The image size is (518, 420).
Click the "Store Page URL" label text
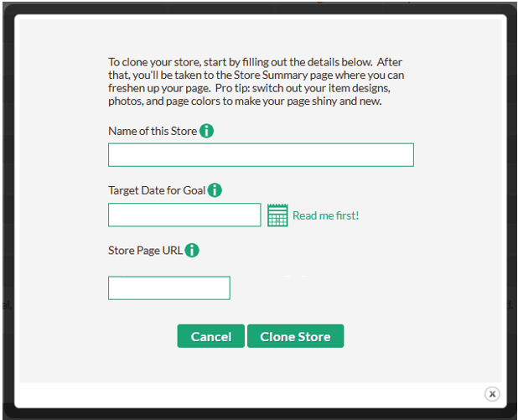tap(145, 250)
